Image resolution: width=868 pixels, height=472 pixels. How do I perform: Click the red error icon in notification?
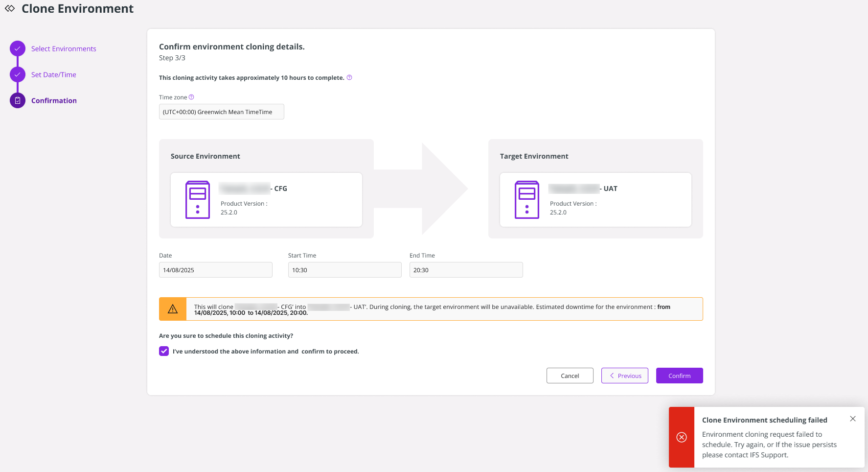coord(682,437)
